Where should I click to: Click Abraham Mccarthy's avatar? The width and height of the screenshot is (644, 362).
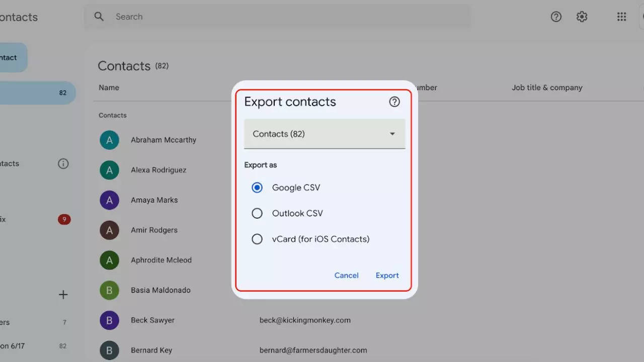coord(109,140)
